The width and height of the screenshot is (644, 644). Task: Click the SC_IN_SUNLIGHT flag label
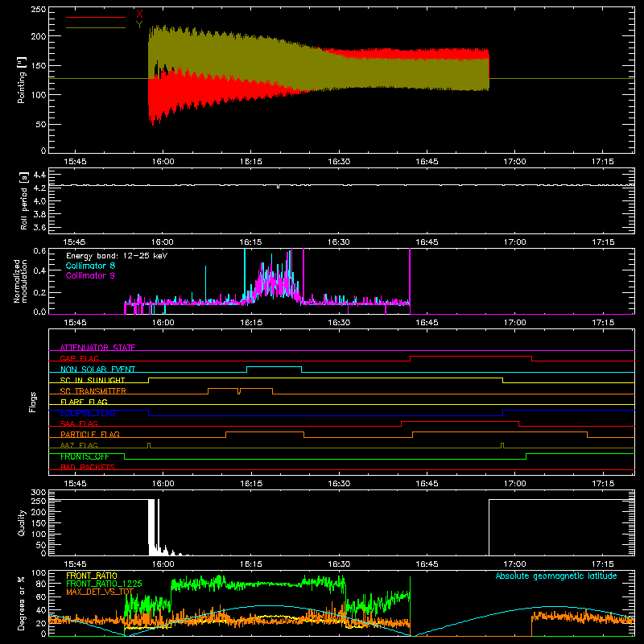tap(93, 380)
